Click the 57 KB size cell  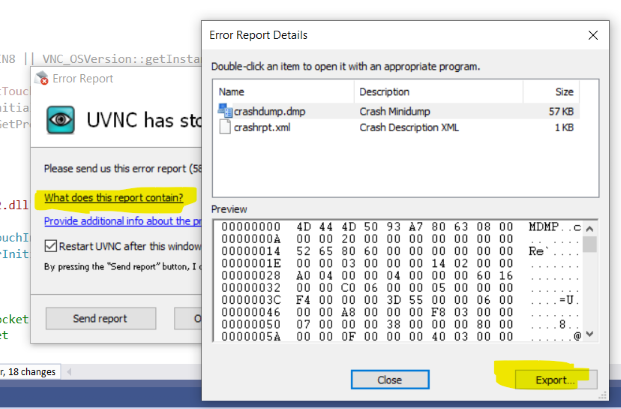coord(561,112)
